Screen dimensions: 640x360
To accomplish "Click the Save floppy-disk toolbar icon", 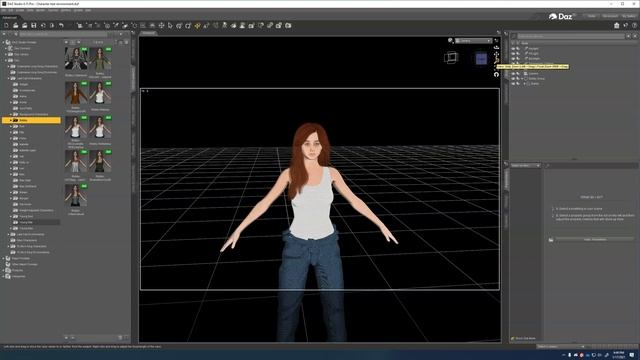I will [x=33, y=25].
